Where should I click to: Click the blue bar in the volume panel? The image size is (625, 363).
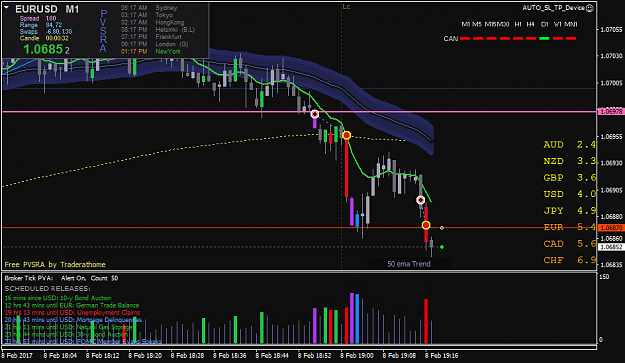[357, 319]
